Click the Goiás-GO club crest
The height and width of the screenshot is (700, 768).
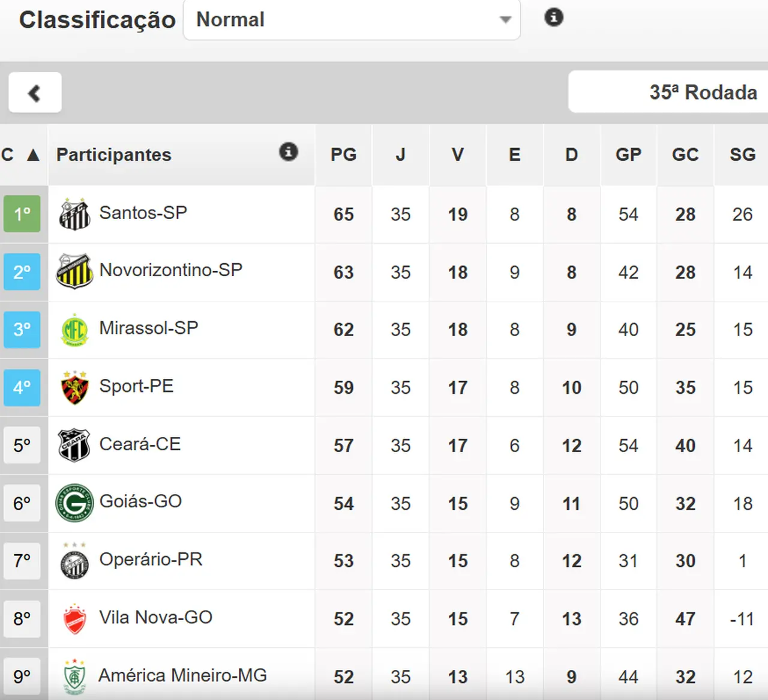point(74,503)
